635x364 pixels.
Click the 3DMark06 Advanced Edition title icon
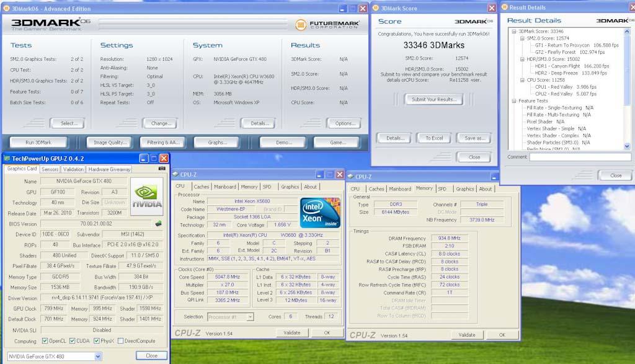pyautogui.click(x=6, y=8)
